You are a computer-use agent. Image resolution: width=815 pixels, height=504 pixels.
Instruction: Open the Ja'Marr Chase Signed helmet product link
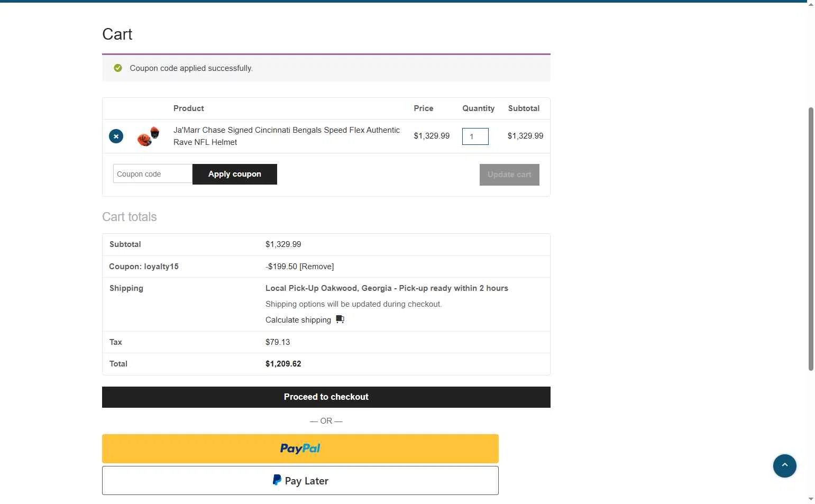tap(287, 136)
